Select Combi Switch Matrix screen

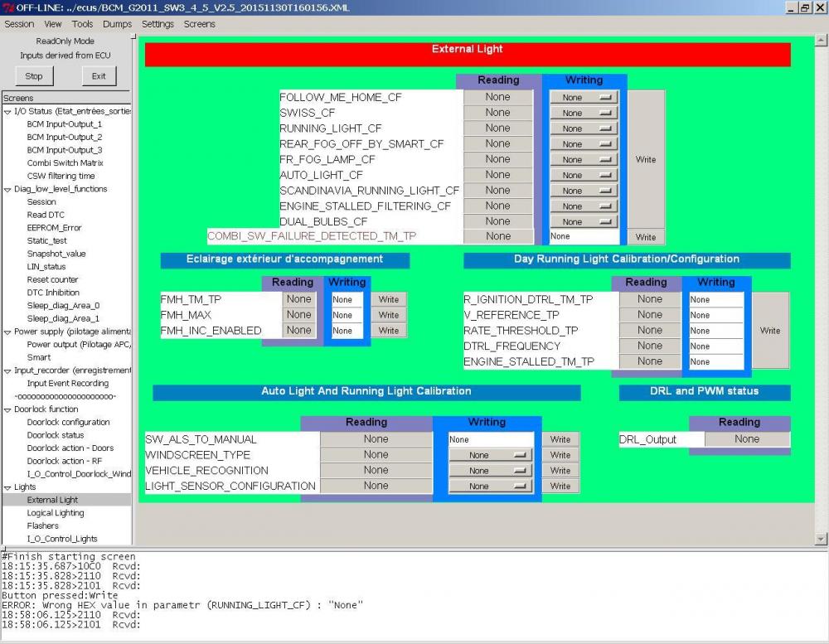click(x=65, y=162)
